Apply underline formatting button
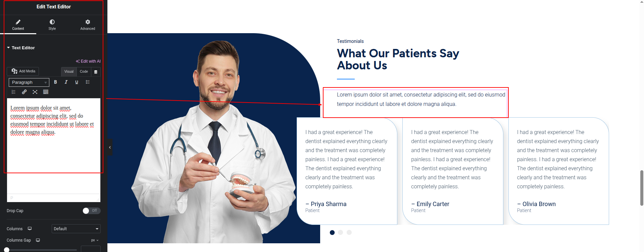The height and width of the screenshot is (252, 644). click(x=77, y=82)
